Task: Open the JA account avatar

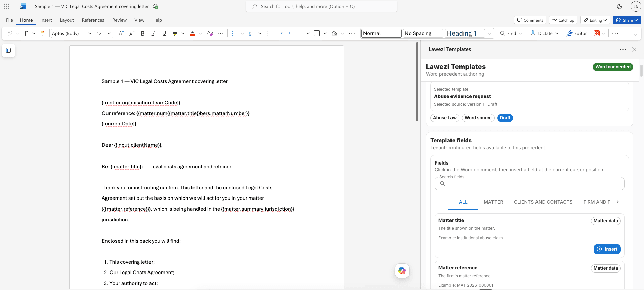Action: pyautogui.click(x=636, y=6)
